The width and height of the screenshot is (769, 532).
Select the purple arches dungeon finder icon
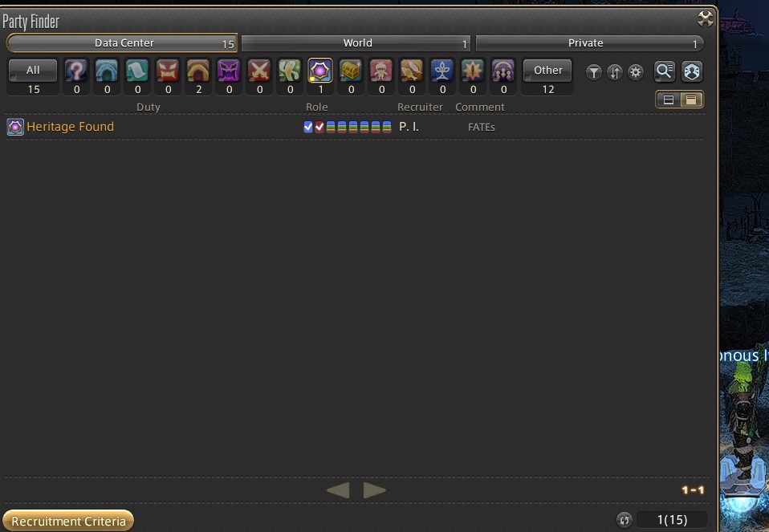503,71
